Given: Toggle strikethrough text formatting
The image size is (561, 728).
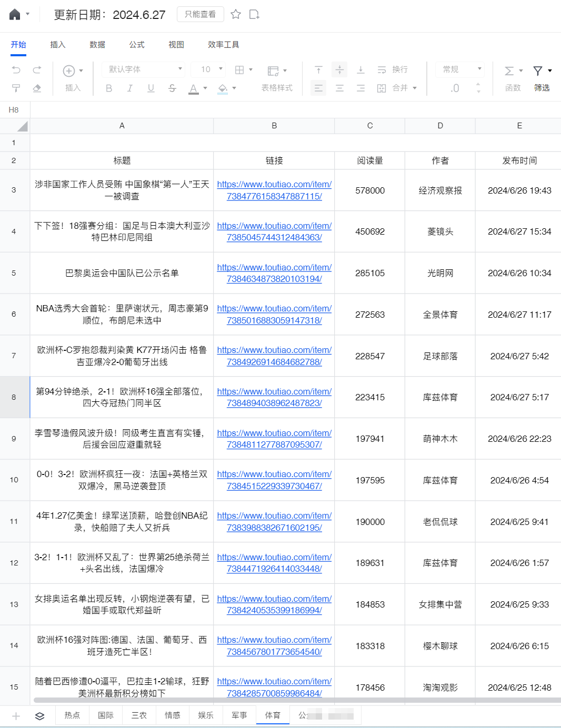Looking at the screenshot, I should [x=172, y=88].
